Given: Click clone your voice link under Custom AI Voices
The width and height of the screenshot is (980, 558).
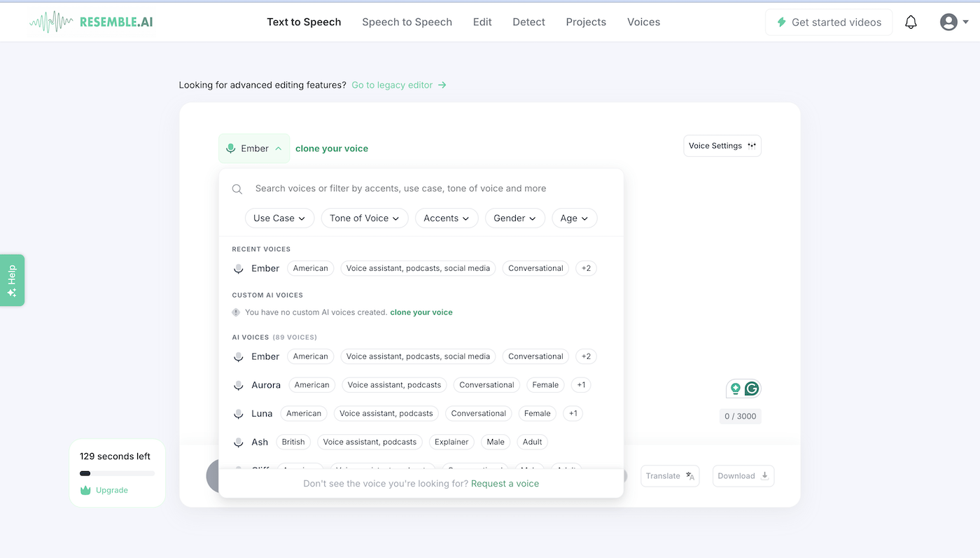Looking at the screenshot, I should pos(421,312).
